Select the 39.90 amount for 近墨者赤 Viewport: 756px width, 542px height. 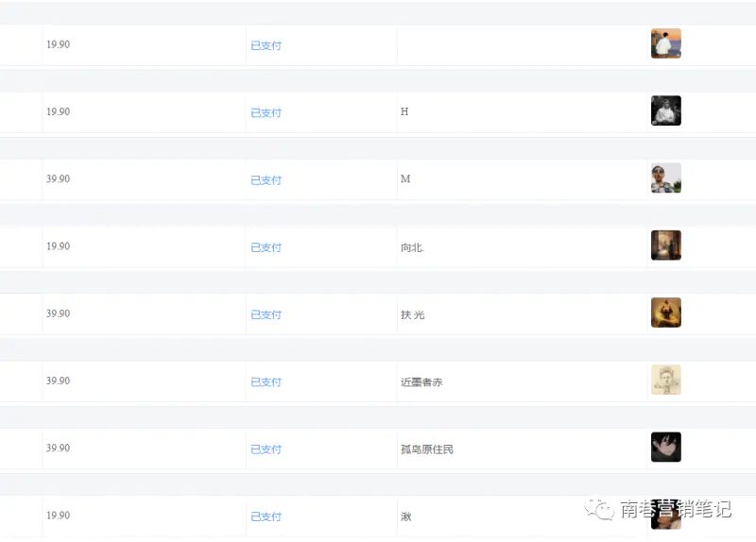point(58,381)
